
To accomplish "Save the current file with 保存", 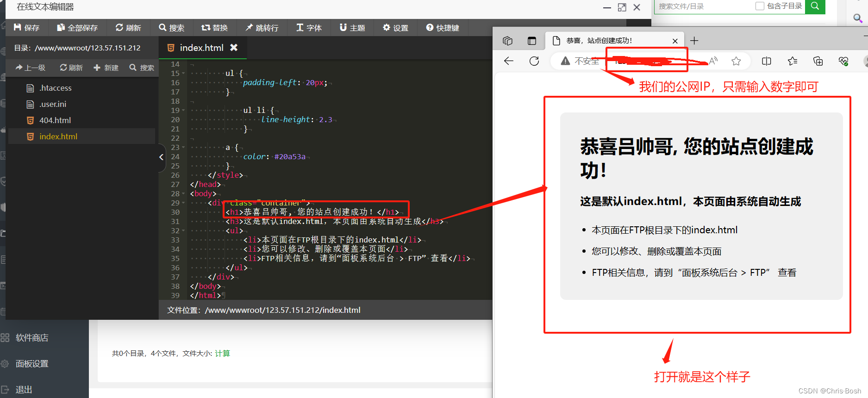I will (26, 28).
